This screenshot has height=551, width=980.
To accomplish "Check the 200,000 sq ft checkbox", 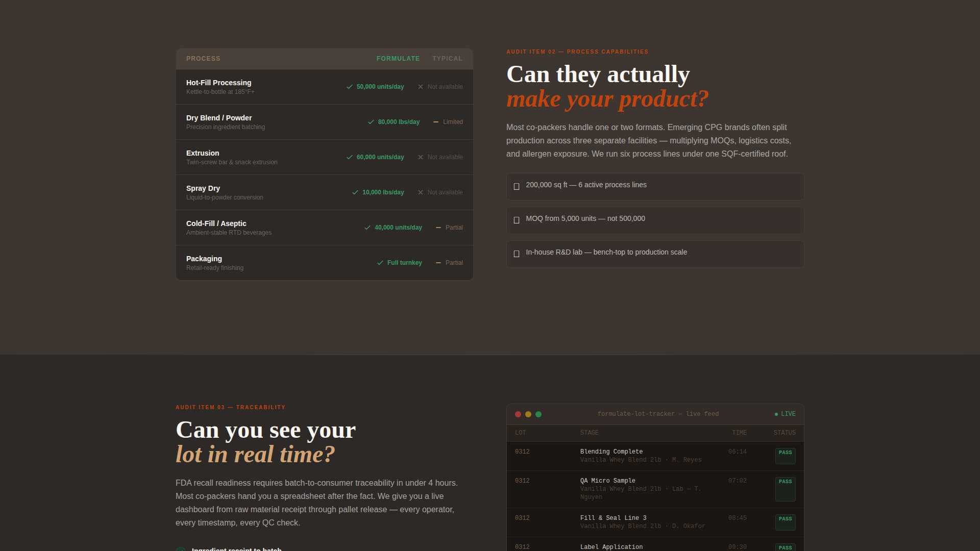I will click(516, 187).
